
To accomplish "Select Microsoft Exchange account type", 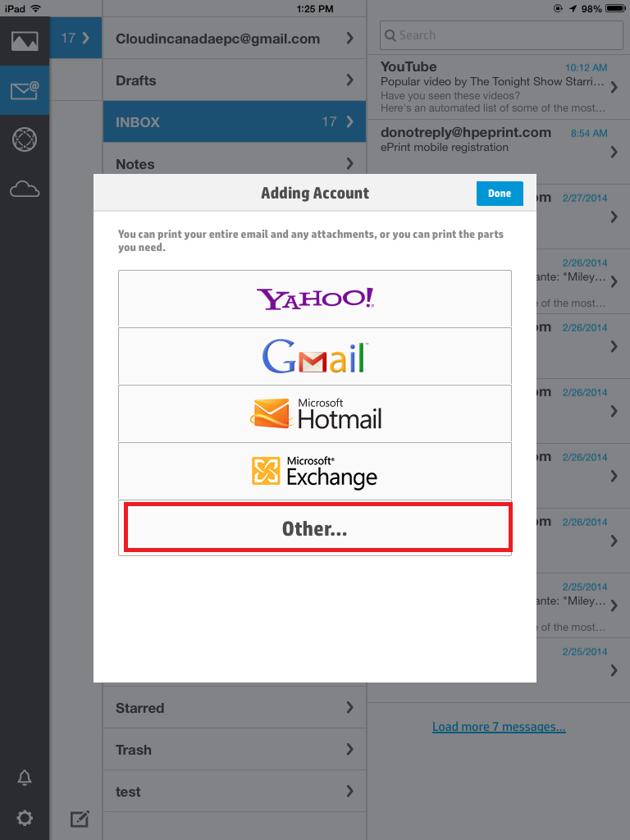I will (315, 471).
